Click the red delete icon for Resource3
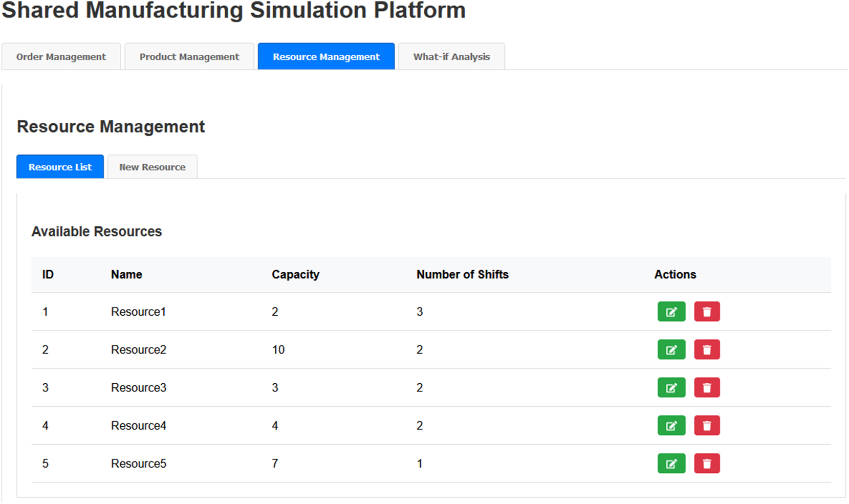Image resolution: width=849 pixels, height=504 pixels. click(707, 387)
